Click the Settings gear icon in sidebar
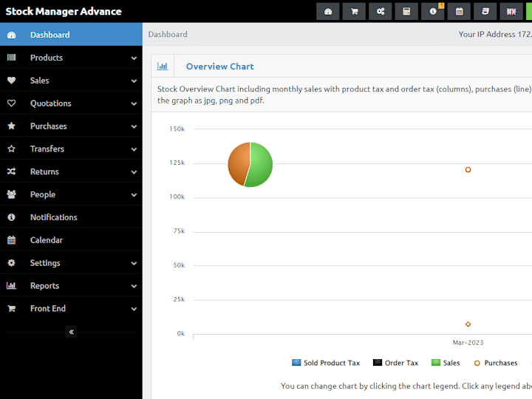The width and height of the screenshot is (532, 399). coord(11,262)
